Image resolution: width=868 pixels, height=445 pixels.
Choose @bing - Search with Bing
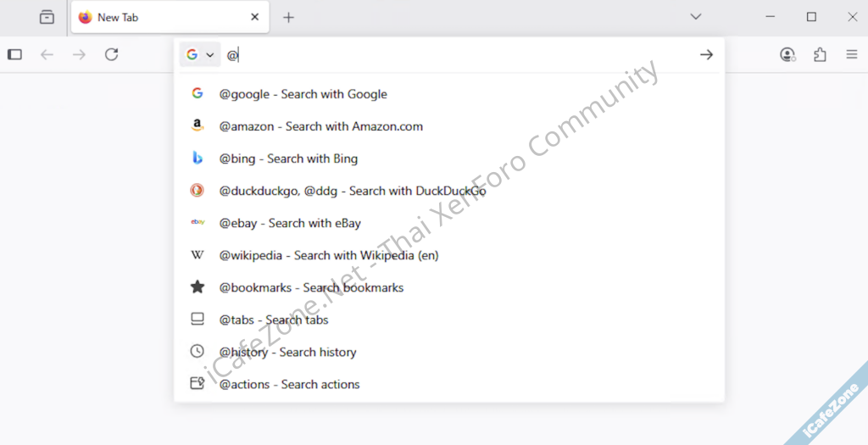coord(449,159)
